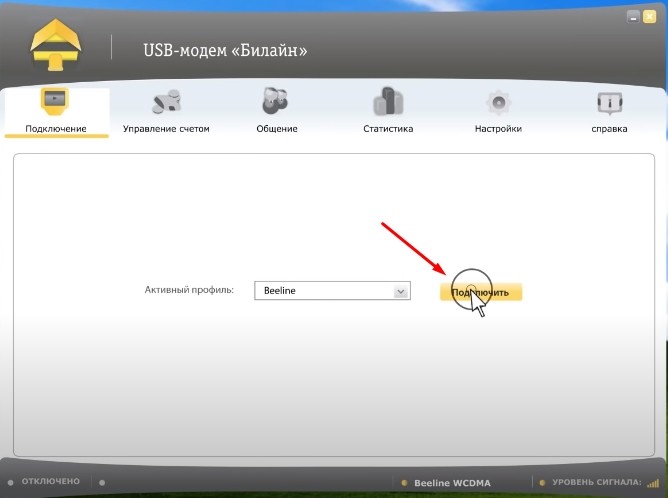
Task: Open the справка info icon
Action: point(610,103)
